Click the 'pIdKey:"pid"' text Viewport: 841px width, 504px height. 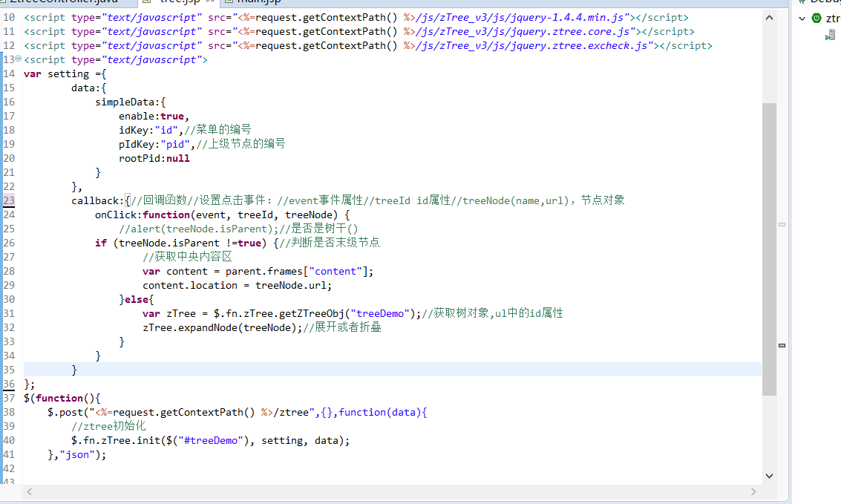click(154, 144)
